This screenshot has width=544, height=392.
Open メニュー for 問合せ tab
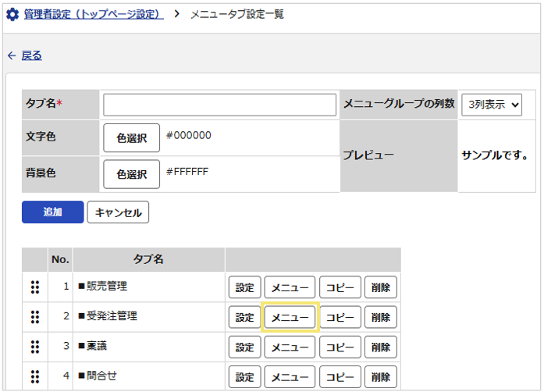coord(290,376)
